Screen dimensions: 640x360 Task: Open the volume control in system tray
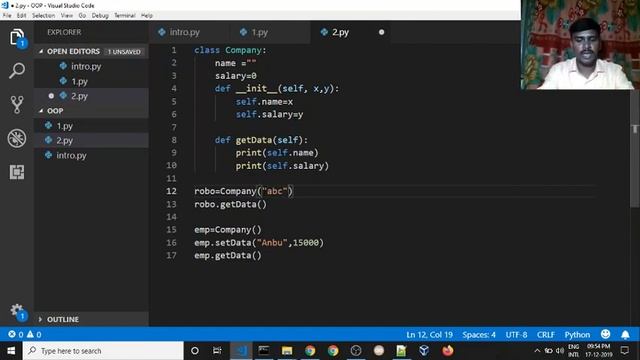click(560, 351)
